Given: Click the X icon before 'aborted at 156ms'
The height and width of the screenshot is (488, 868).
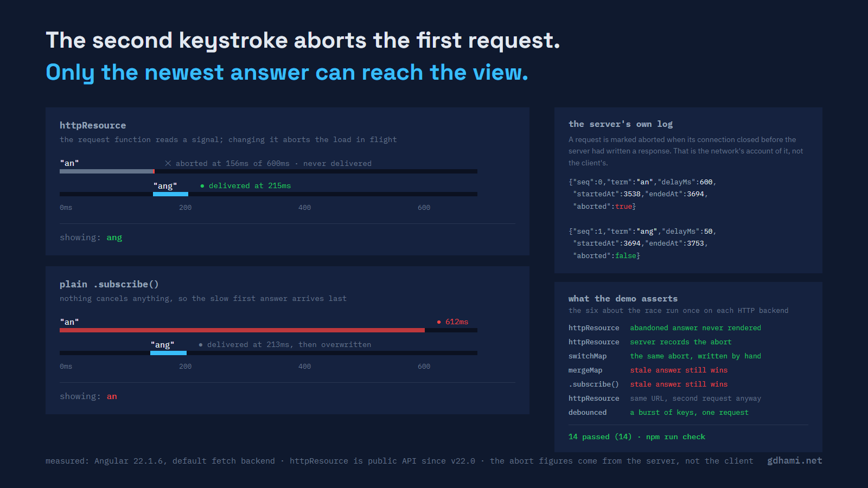Looking at the screenshot, I should 168,163.
